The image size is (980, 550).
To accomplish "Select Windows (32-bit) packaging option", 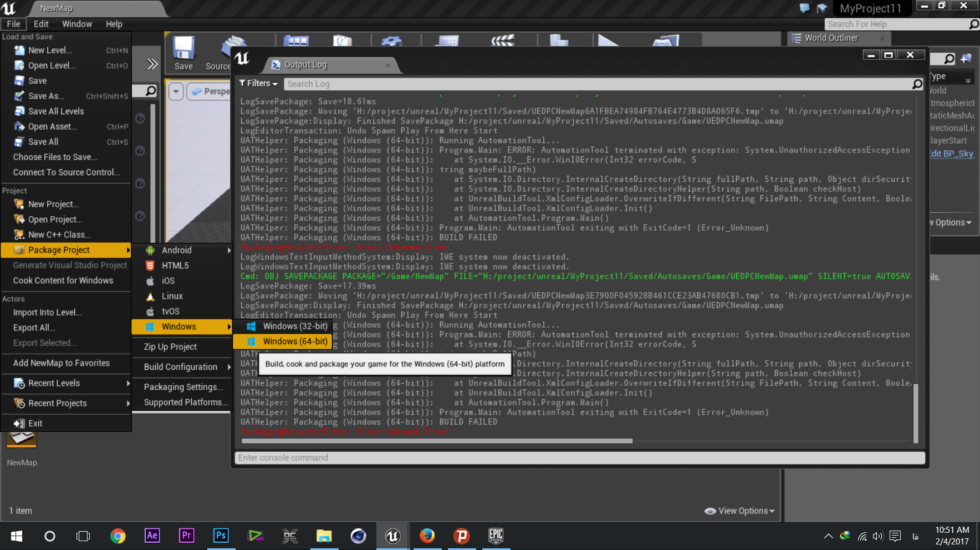I will [x=282, y=326].
